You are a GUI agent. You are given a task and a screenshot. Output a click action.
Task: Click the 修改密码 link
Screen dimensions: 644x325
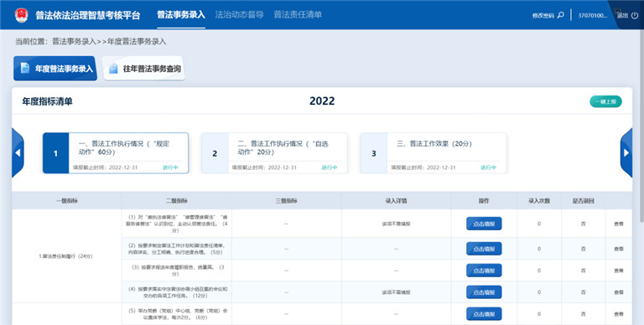[x=543, y=16]
